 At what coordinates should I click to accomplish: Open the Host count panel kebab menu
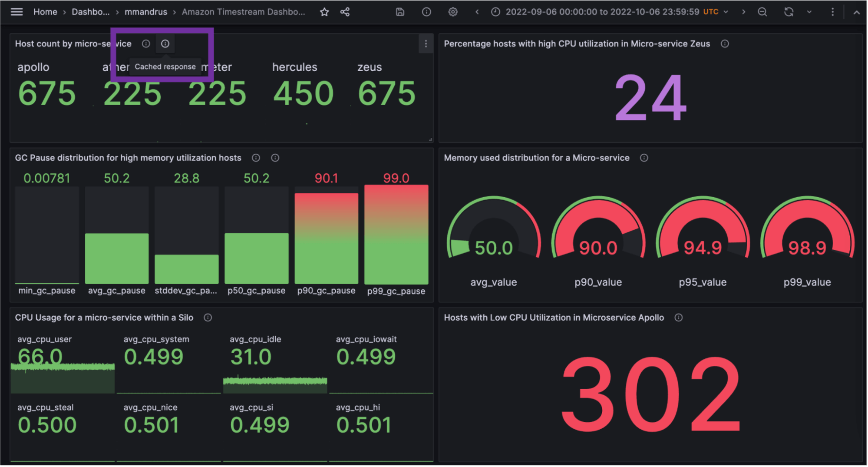(x=426, y=44)
